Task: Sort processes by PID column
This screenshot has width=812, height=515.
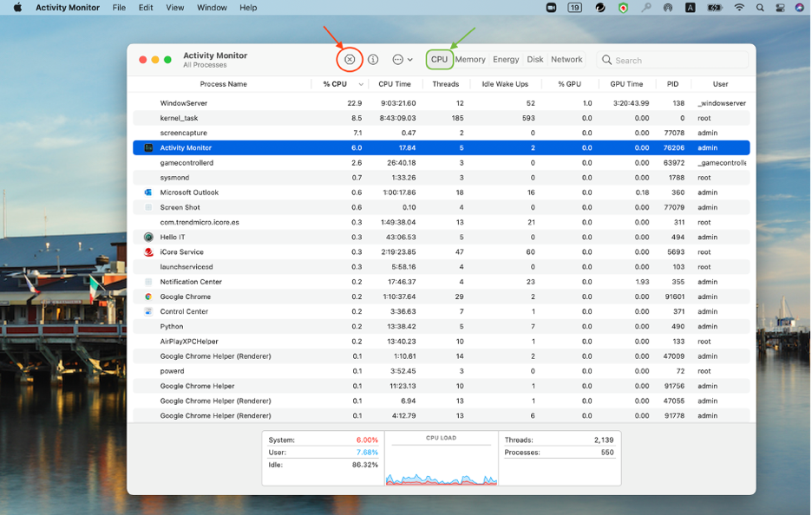Action: click(672, 84)
